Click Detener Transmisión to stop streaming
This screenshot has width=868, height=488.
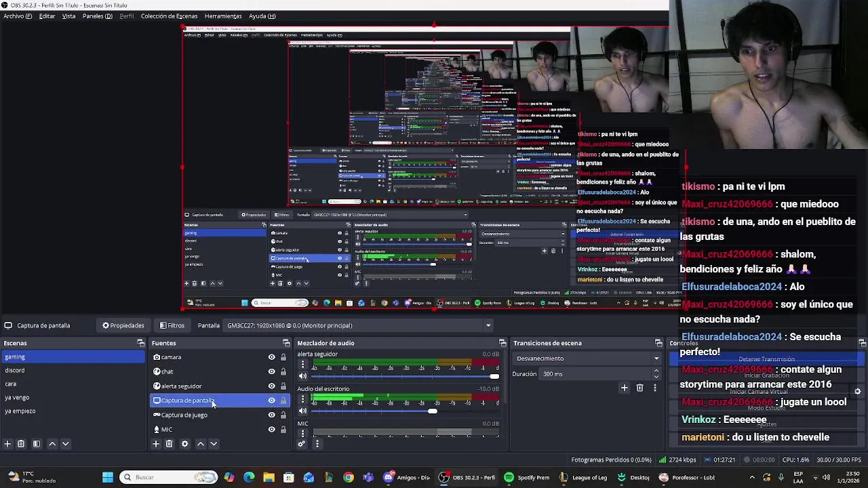(766, 359)
